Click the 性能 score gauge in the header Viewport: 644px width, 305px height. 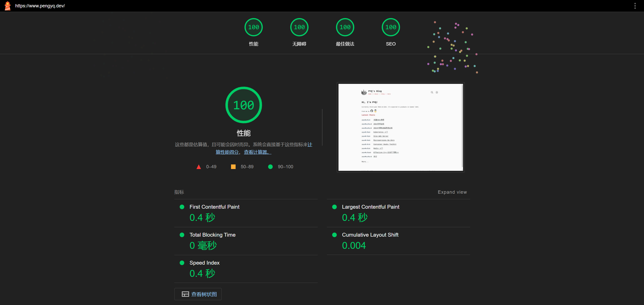tap(253, 27)
